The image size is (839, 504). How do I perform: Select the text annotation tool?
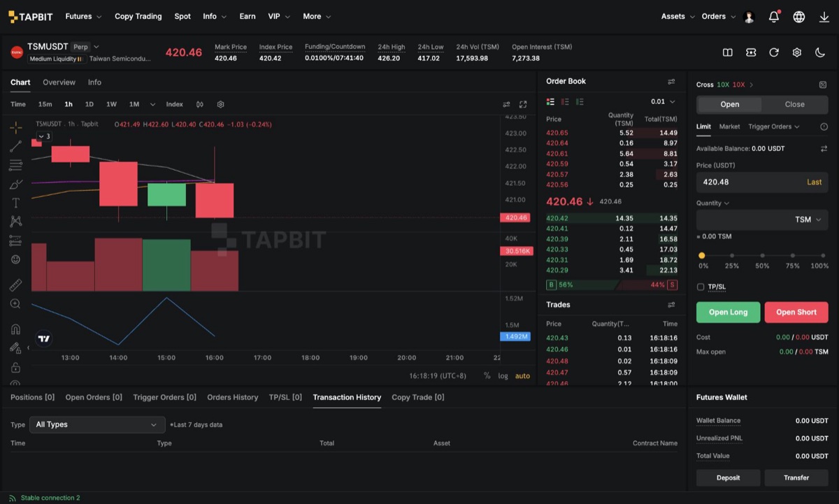[15, 203]
